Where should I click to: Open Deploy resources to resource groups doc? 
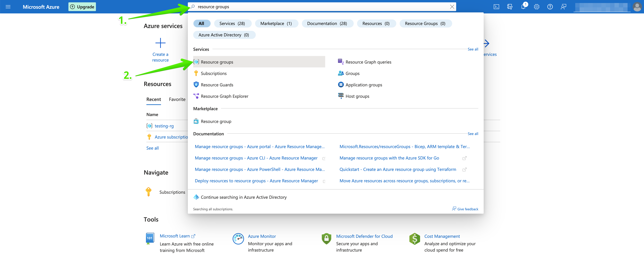coord(256,181)
